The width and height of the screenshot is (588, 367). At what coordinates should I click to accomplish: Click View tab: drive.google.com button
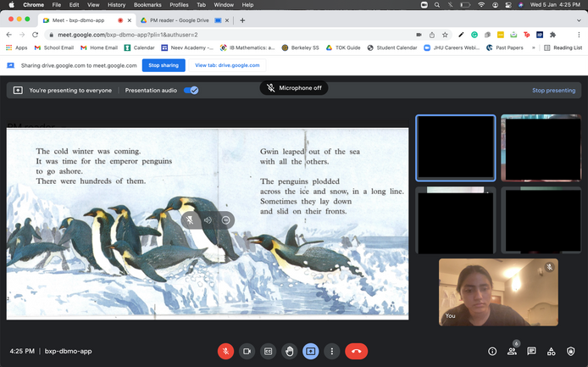click(227, 65)
